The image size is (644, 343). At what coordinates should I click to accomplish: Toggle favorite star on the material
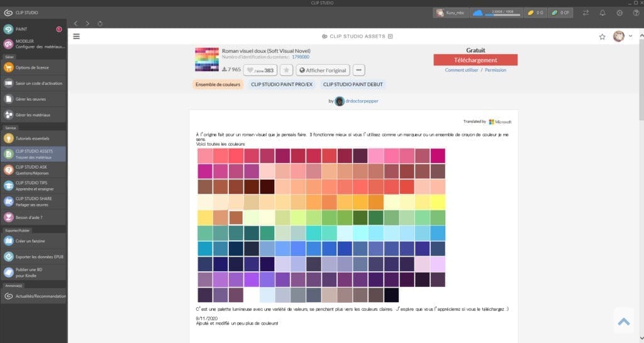286,70
